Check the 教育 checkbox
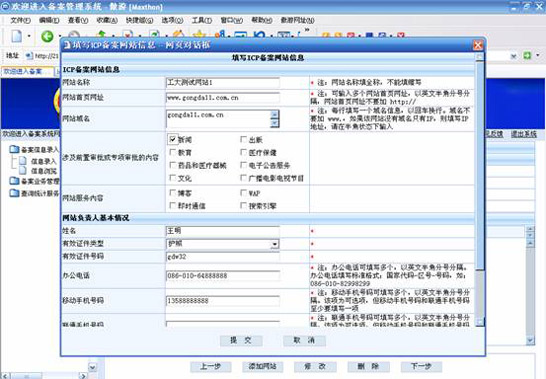The height and width of the screenshot is (379, 546). click(x=173, y=152)
